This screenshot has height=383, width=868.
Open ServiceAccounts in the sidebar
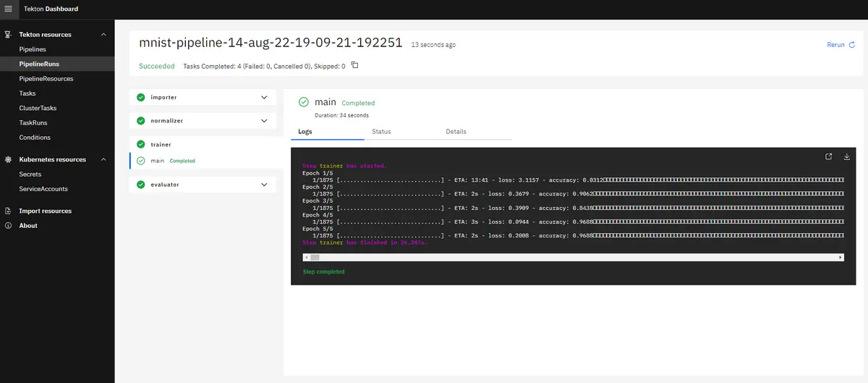pyautogui.click(x=57, y=189)
